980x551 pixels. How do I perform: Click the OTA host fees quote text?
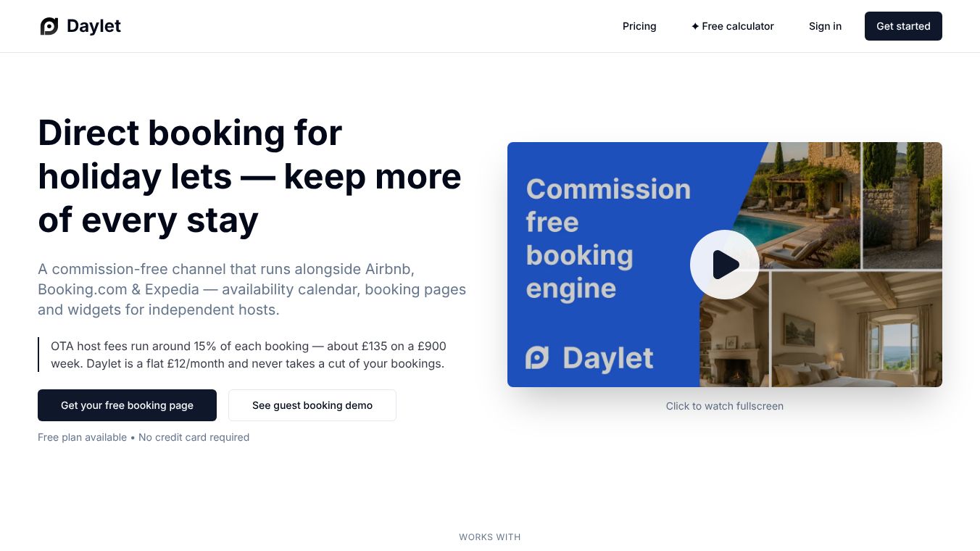tap(248, 355)
